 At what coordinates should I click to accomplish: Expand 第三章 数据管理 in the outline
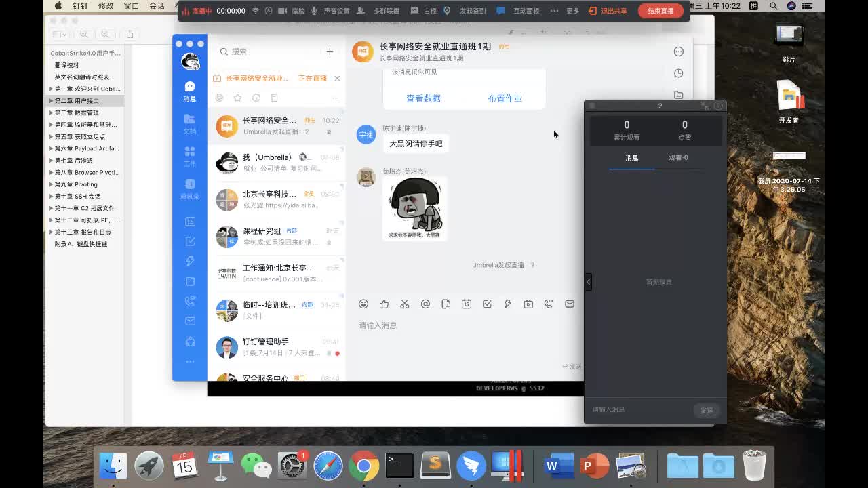click(51, 113)
